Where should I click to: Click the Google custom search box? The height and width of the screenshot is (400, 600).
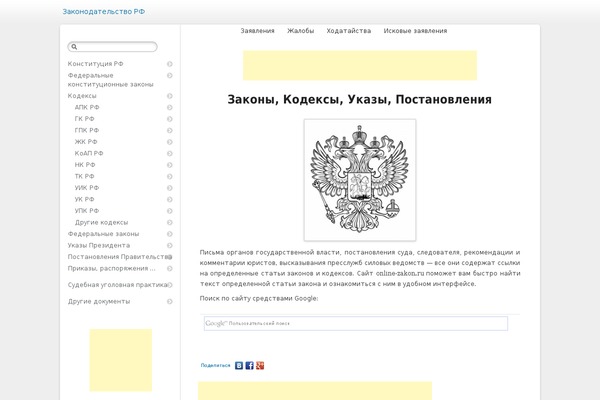[356, 323]
